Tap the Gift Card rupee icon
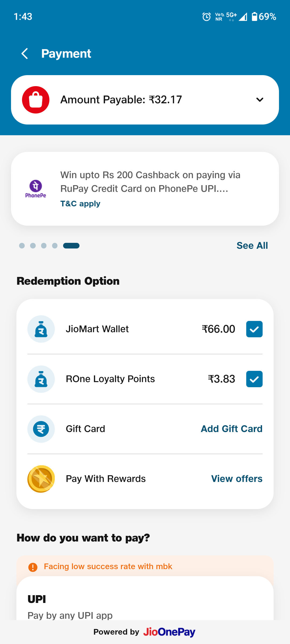Image resolution: width=290 pixels, height=644 pixels. 41,429
